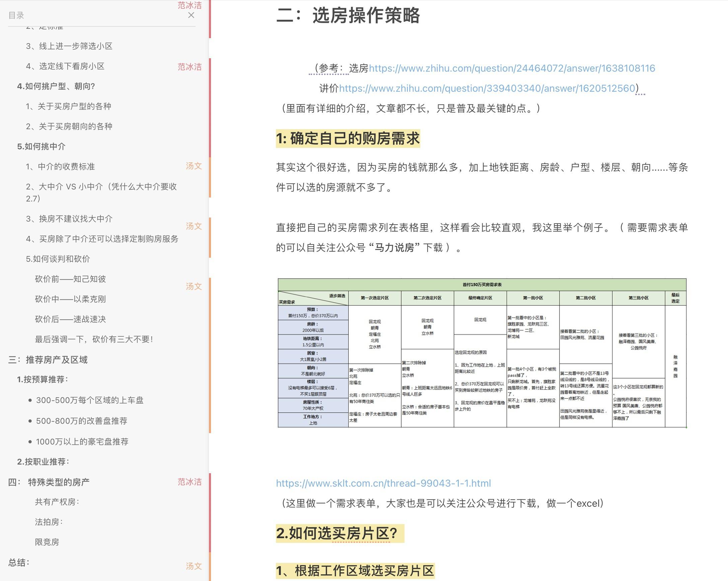The image size is (728, 581).
Task: Click heading 1: 确定自己的购房需求
Action: [x=348, y=139]
